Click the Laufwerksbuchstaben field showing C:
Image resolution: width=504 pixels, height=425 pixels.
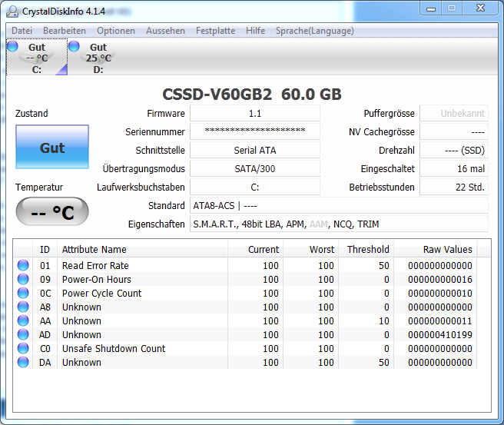pyautogui.click(x=255, y=187)
